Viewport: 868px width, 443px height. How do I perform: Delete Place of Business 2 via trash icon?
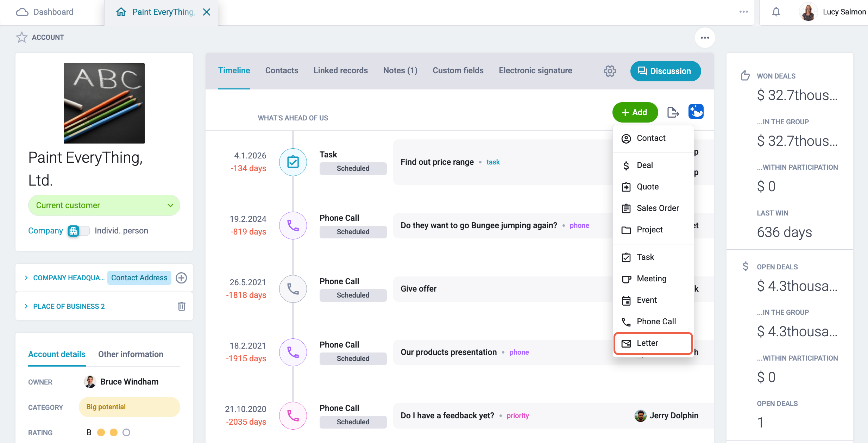pyautogui.click(x=182, y=306)
